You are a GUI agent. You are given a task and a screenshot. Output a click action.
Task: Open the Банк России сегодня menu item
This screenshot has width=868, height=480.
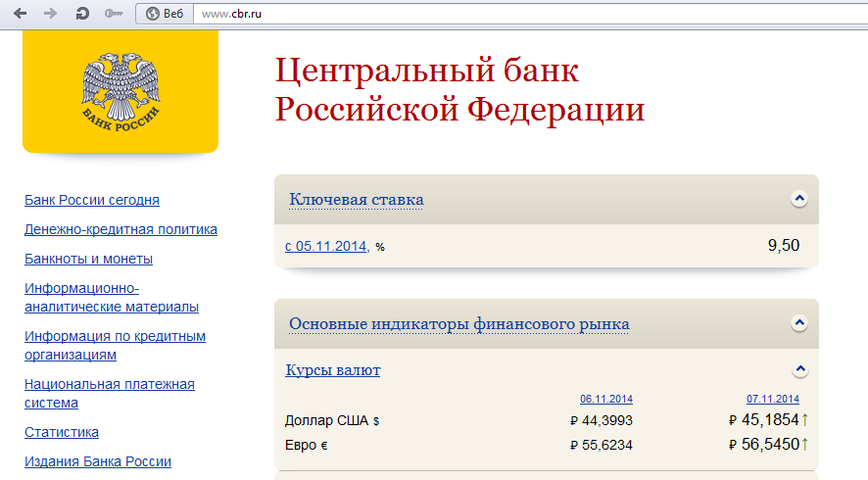92,200
